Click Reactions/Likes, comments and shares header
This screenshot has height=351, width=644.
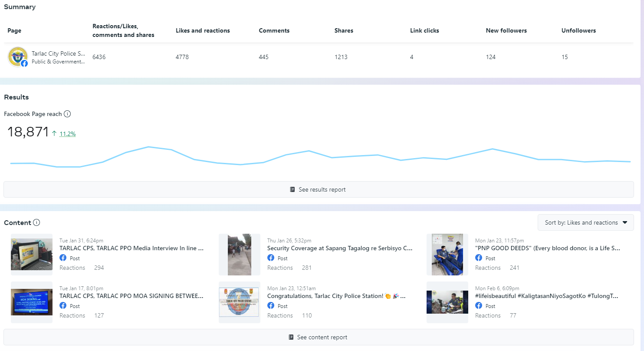(x=123, y=30)
